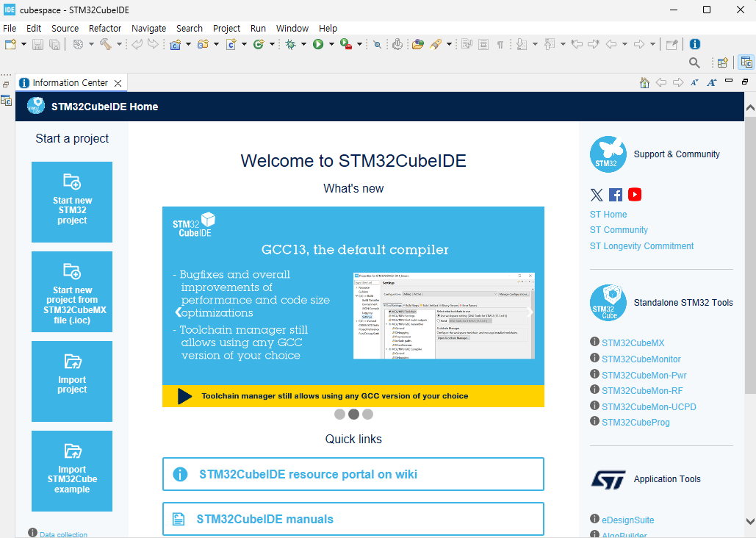This screenshot has width=756, height=538.
Task: Restore the minimized view icon in left trim
Action: 6,85
